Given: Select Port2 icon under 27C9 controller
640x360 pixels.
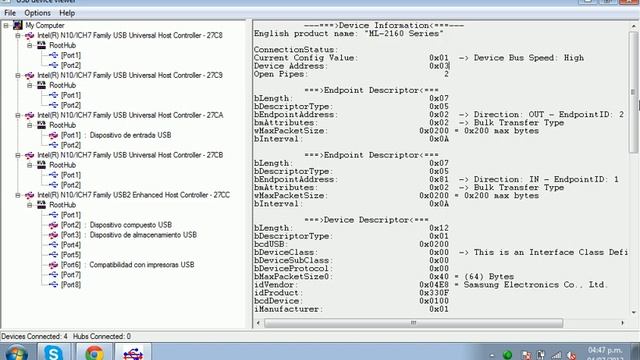Looking at the screenshot, I should click(x=53, y=105).
